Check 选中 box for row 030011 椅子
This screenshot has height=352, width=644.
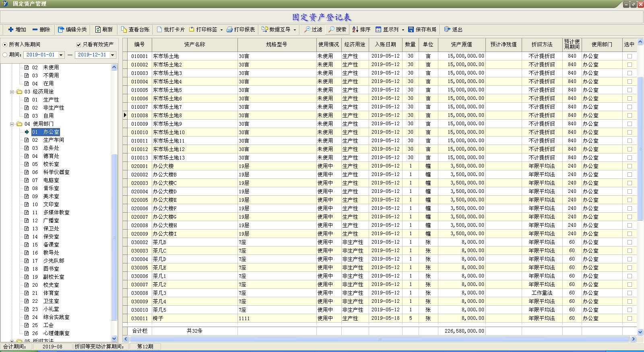tap(630, 318)
